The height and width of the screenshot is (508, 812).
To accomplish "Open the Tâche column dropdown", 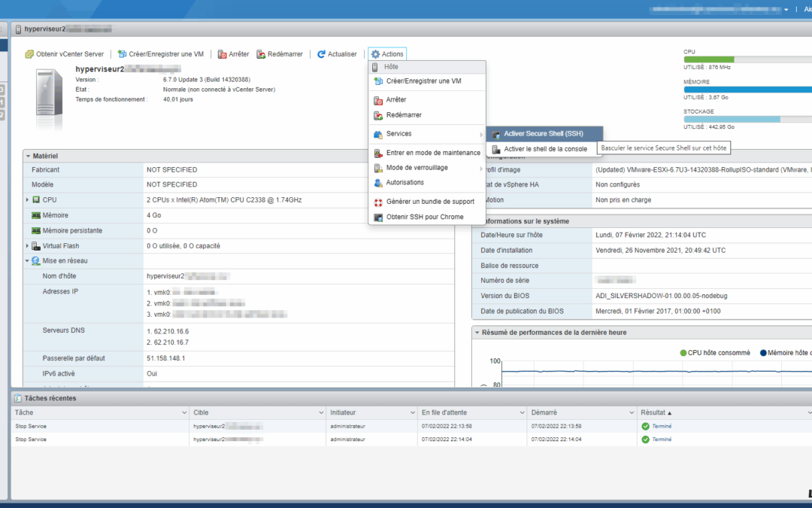I will point(184,412).
